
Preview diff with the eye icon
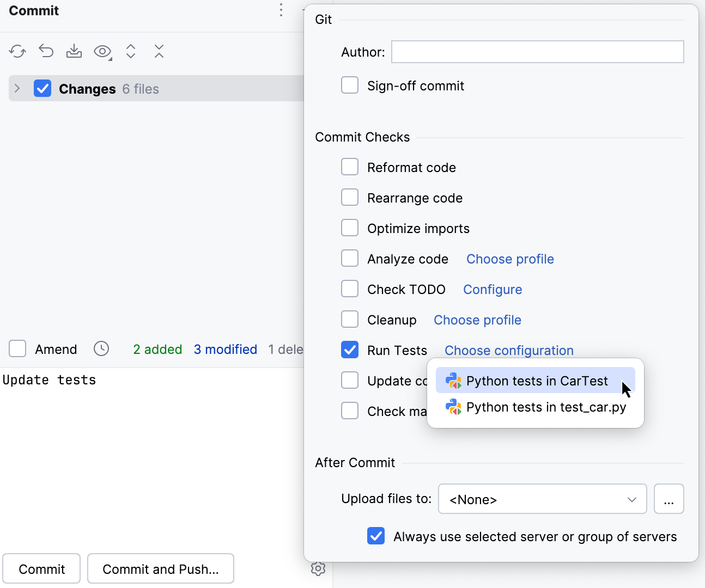102,51
